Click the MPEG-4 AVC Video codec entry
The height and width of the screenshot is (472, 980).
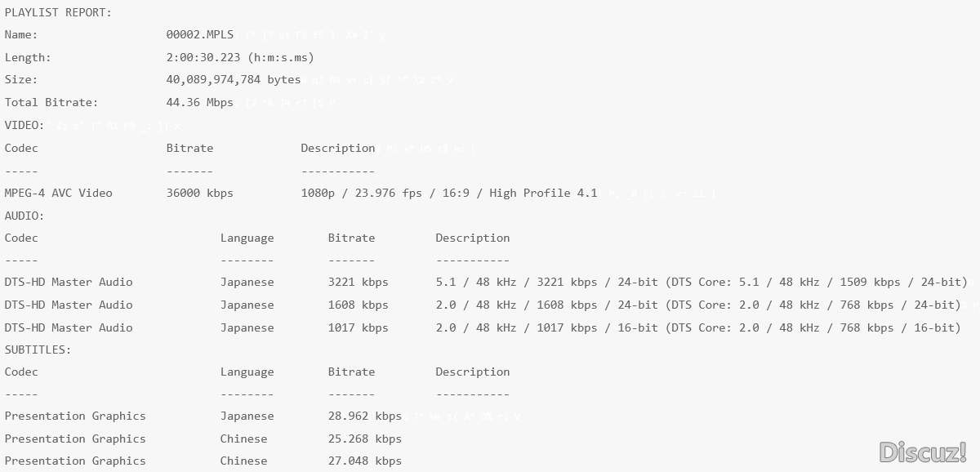coord(58,194)
